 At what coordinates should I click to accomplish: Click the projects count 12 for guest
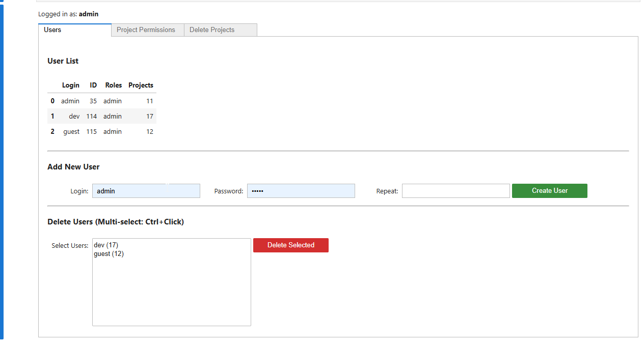point(150,132)
